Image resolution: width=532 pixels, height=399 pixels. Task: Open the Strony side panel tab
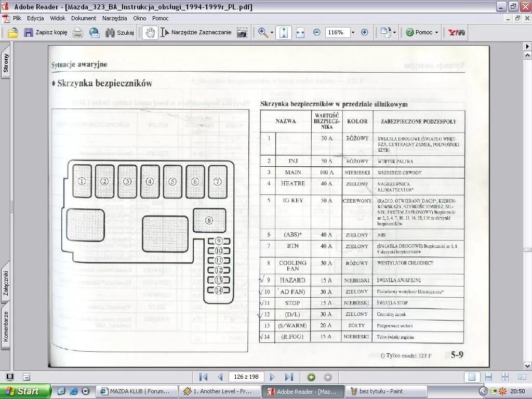pos(5,63)
